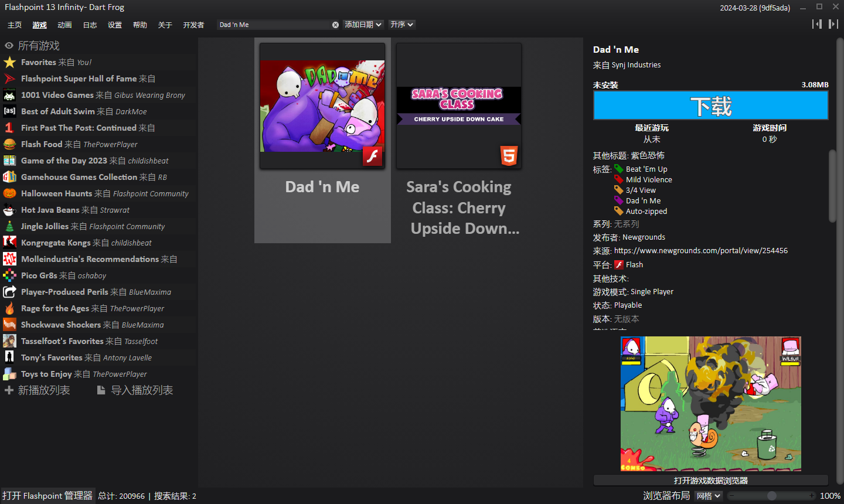The height and width of the screenshot is (504, 844).
Task: Open the Newgrounds source URL link
Action: [700, 251]
